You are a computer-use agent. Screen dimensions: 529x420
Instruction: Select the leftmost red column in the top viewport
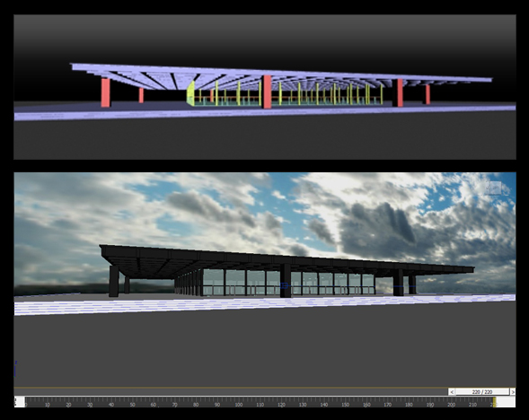pyautogui.click(x=106, y=92)
